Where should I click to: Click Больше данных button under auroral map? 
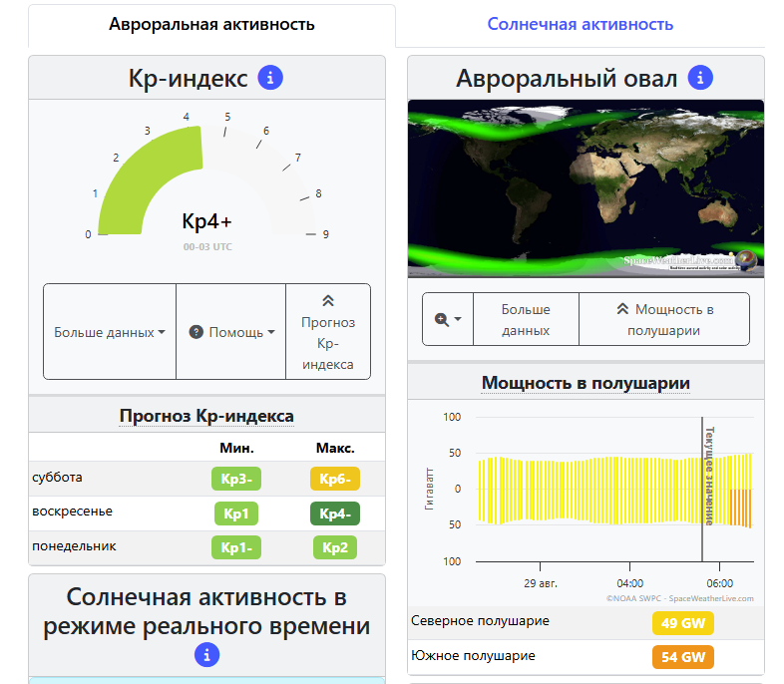(526, 319)
